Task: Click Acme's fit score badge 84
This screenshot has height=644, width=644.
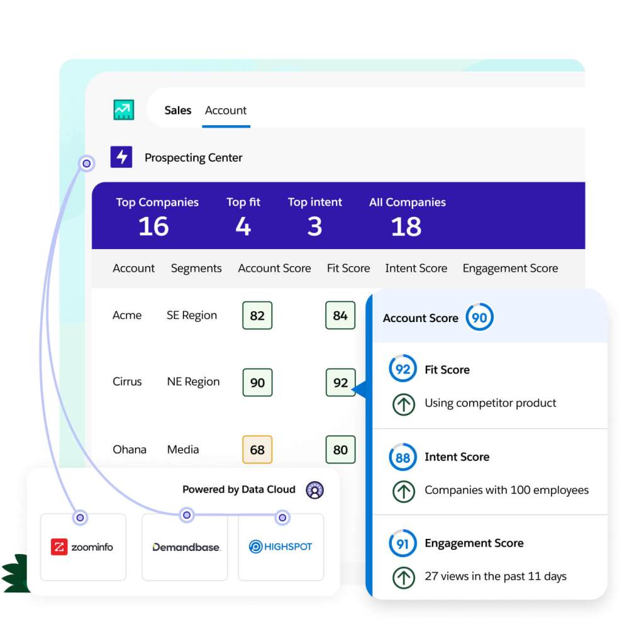Action: pyautogui.click(x=340, y=316)
